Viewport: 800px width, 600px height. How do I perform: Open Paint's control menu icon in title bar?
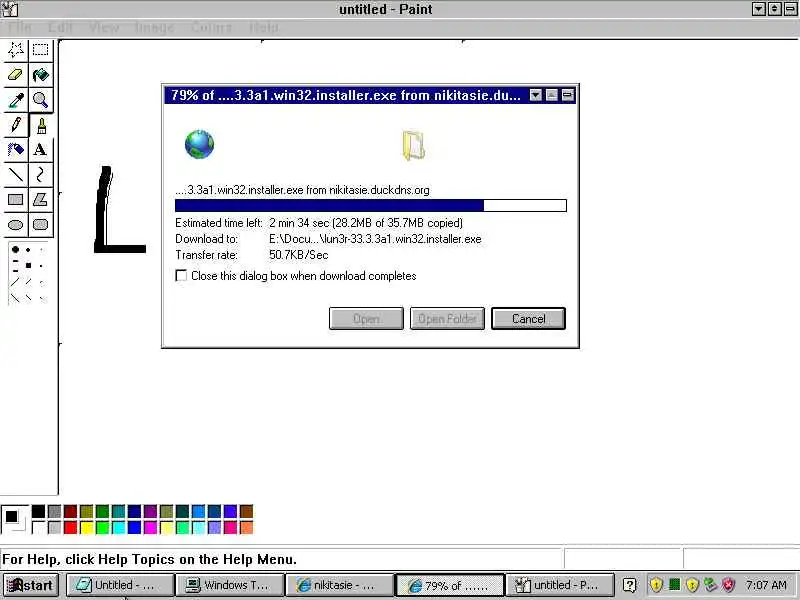coord(10,9)
